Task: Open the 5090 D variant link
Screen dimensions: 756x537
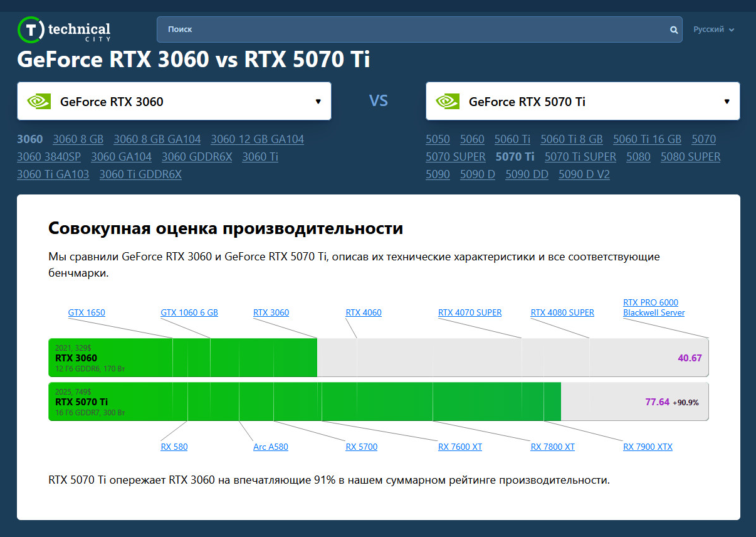Action: [478, 174]
